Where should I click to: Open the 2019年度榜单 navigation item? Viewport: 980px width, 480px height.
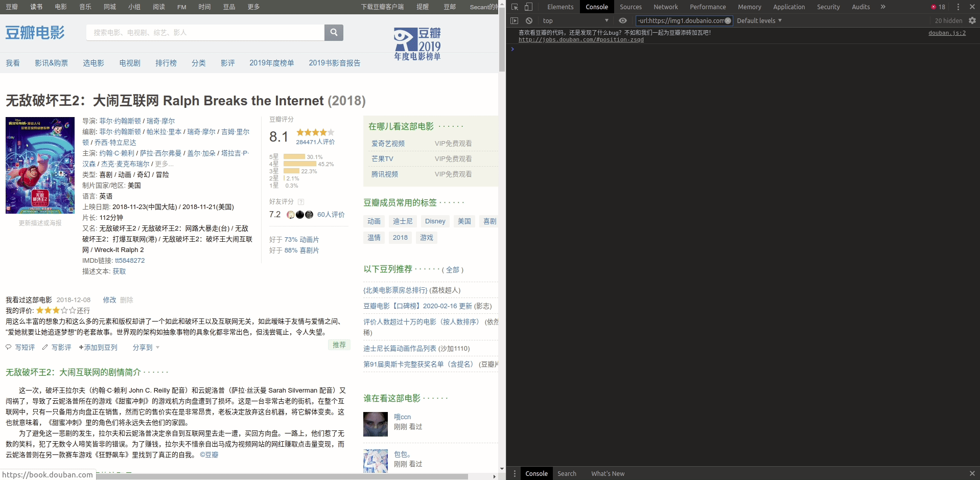tap(272, 63)
